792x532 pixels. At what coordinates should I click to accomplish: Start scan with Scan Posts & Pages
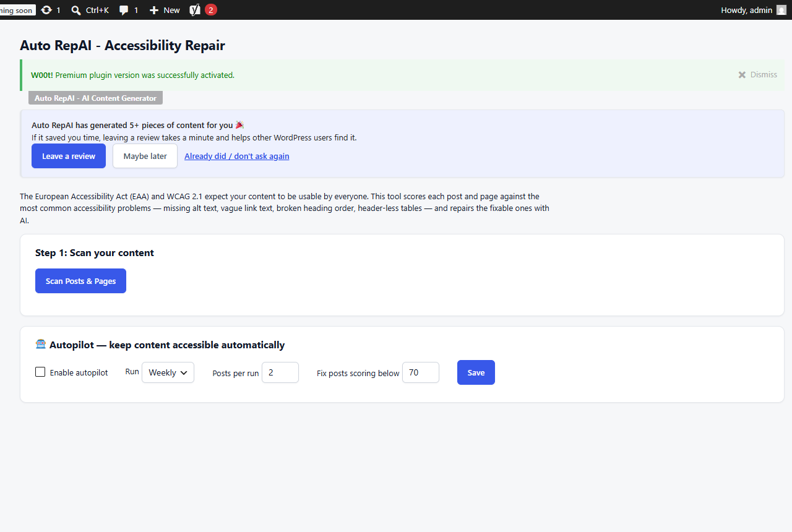point(80,281)
